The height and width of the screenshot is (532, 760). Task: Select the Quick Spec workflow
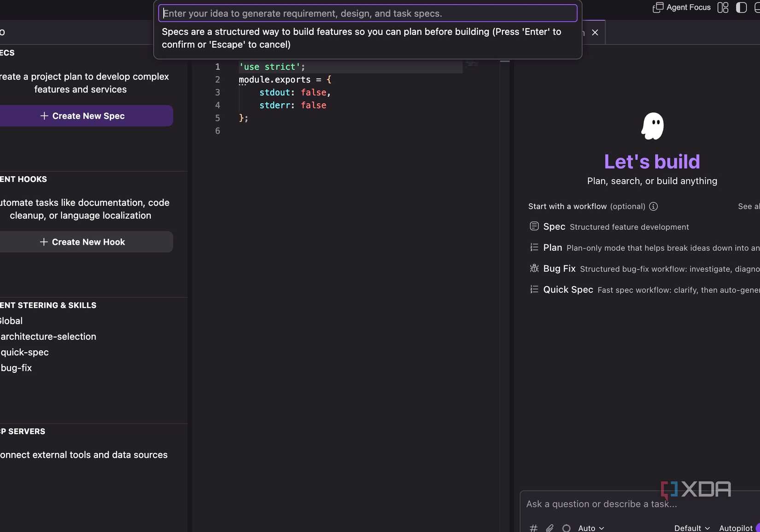tap(644, 290)
